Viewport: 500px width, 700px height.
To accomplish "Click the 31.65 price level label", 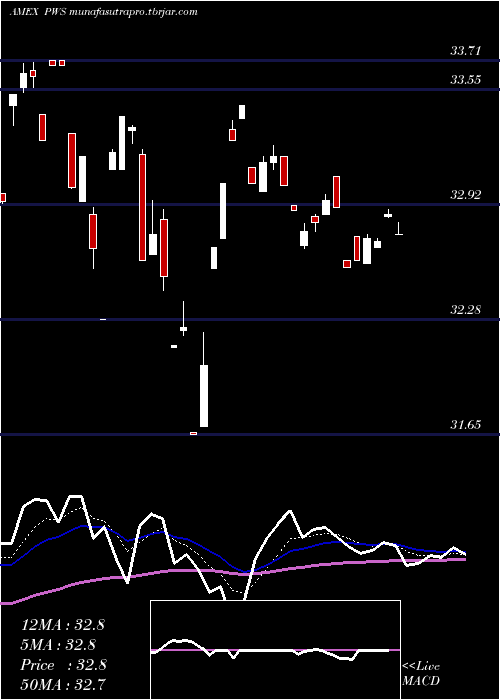I will pyautogui.click(x=466, y=425).
